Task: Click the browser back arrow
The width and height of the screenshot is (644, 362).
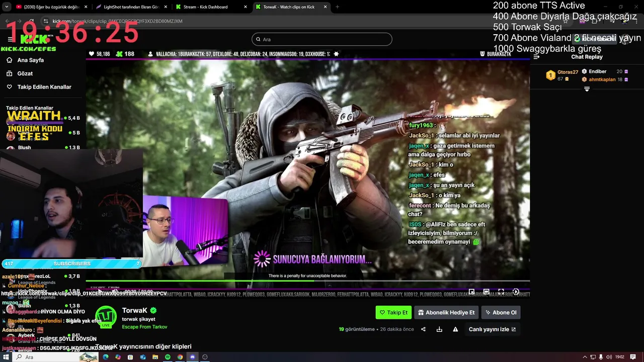Action: (8, 21)
